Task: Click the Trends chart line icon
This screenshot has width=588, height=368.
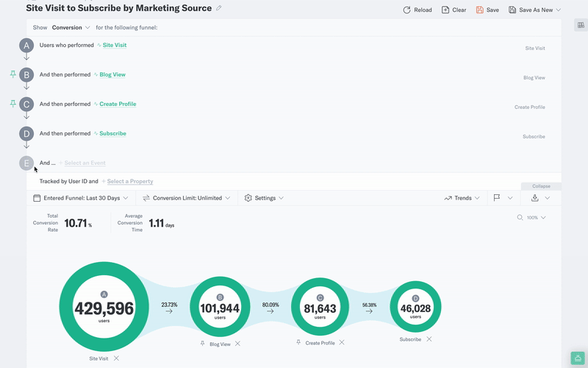Action: (448, 198)
